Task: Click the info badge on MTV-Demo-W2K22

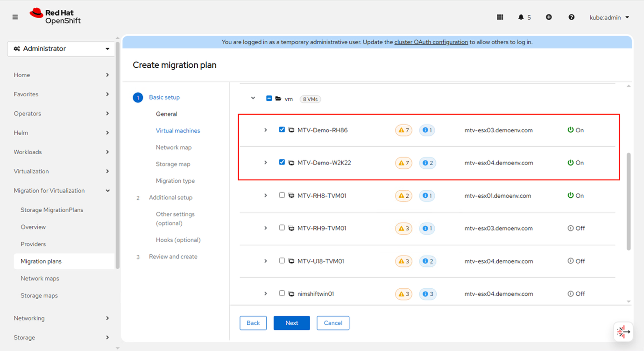Action: [x=427, y=163]
